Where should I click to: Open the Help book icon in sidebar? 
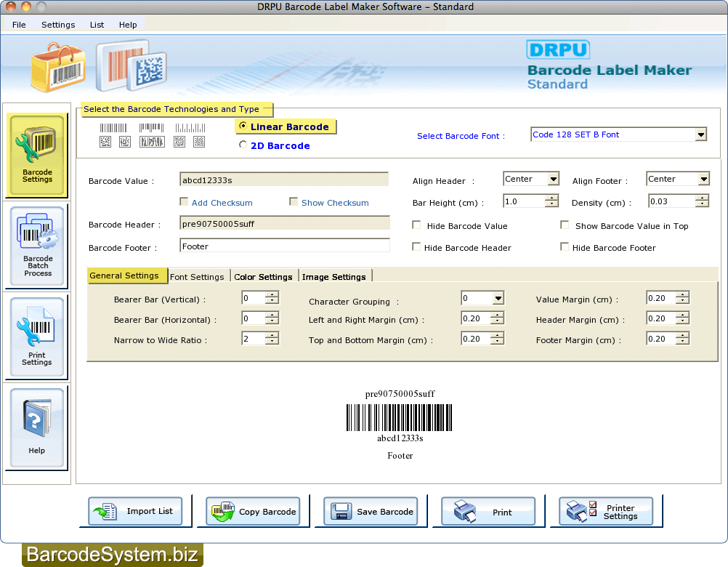pyautogui.click(x=36, y=418)
